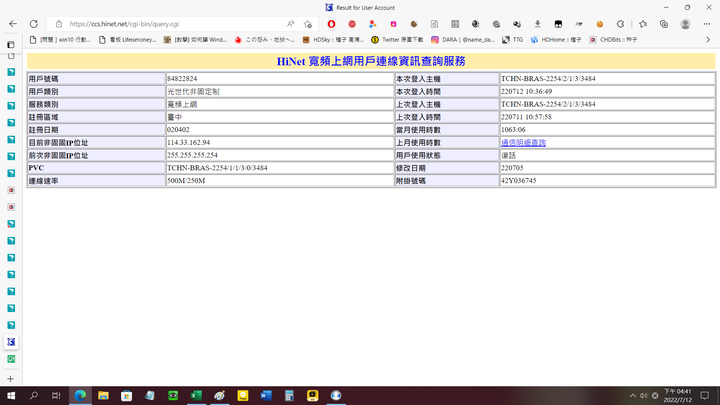Select the active HiNet vertical tab
720x405 pixels.
[x=11, y=342]
